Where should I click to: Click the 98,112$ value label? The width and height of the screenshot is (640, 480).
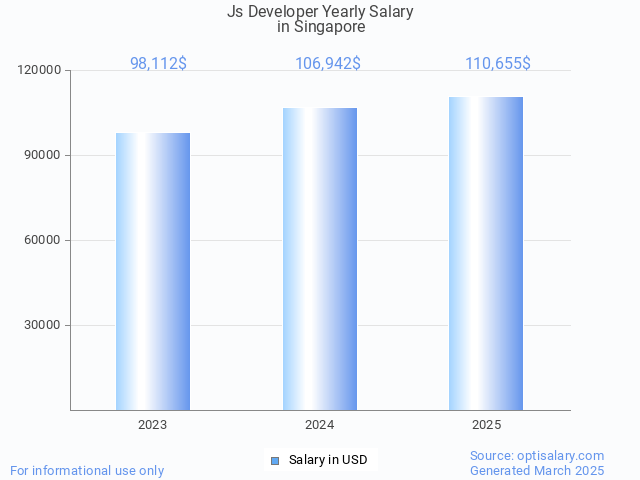(158, 63)
